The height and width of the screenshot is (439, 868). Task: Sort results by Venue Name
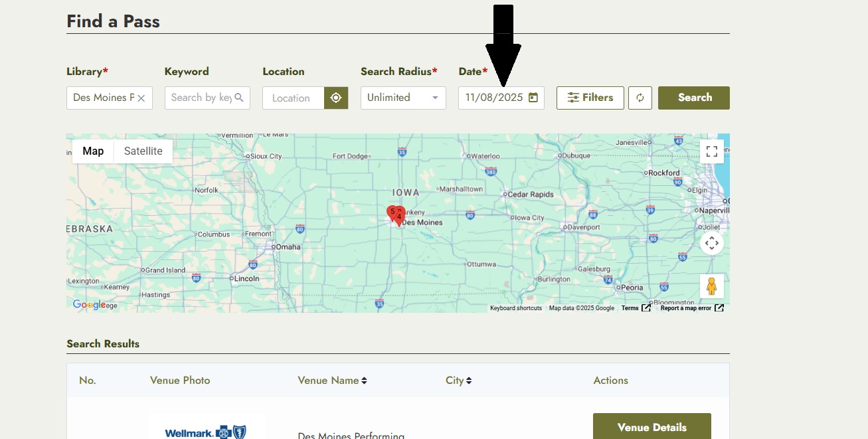(332, 381)
